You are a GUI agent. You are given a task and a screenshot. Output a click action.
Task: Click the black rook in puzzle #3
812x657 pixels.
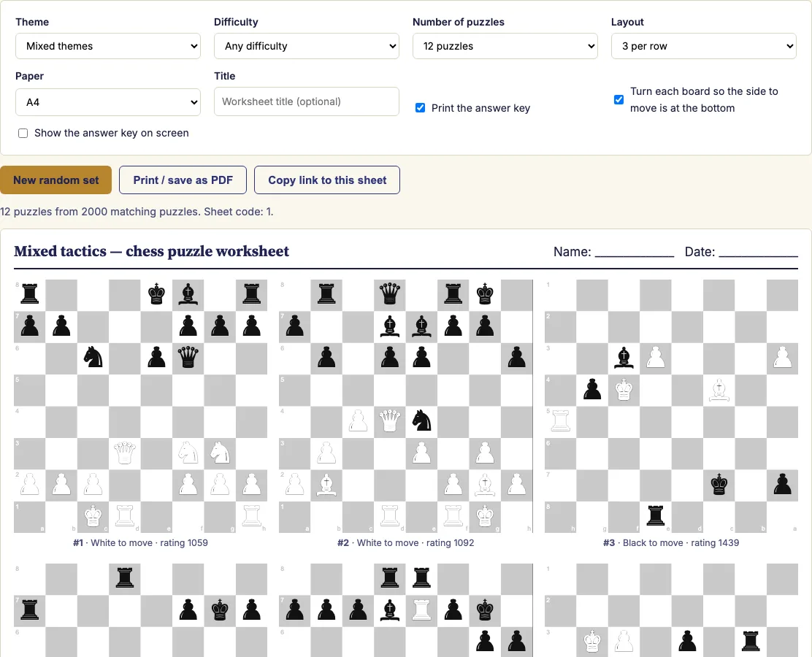[x=656, y=516]
